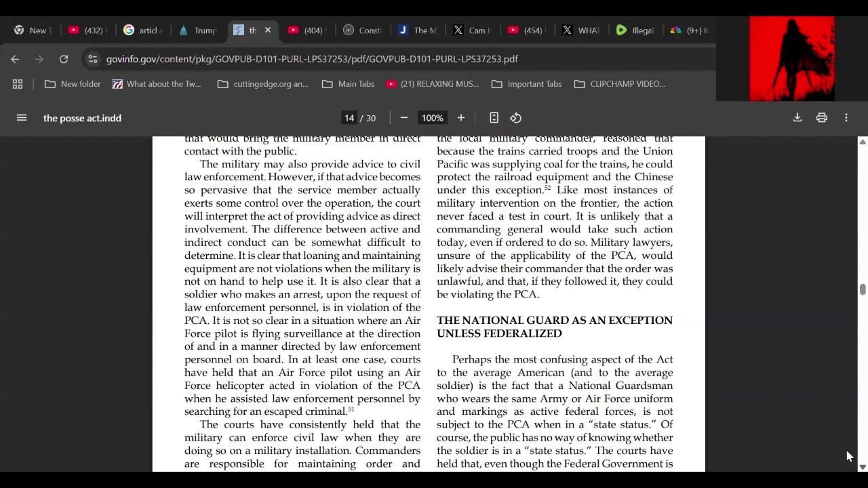Viewport: 868px width, 488px height.
Task: Open the PDF sidebar menu (hamburger icon)
Action: [22, 118]
